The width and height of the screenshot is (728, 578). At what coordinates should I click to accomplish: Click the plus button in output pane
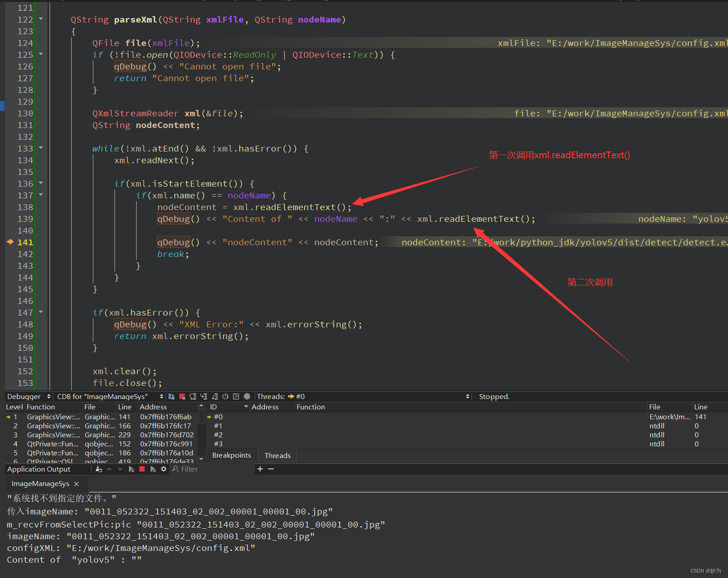click(x=260, y=469)
